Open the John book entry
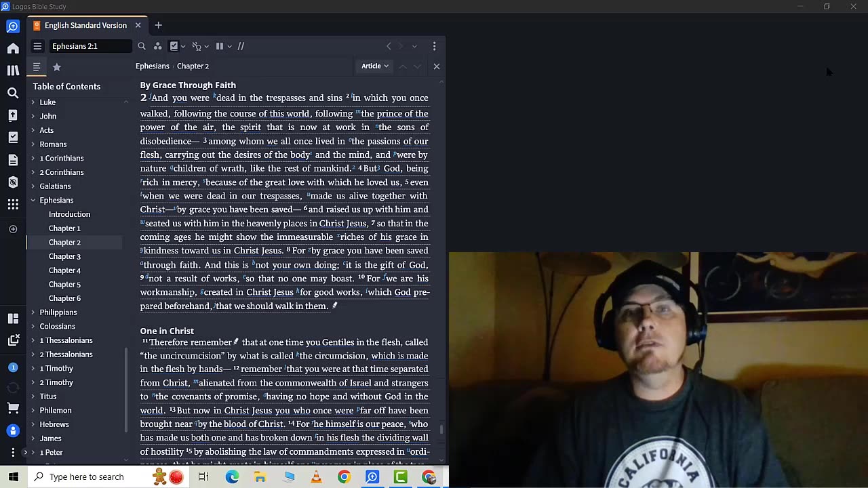The image size is (868, 488). pos(47,116)
